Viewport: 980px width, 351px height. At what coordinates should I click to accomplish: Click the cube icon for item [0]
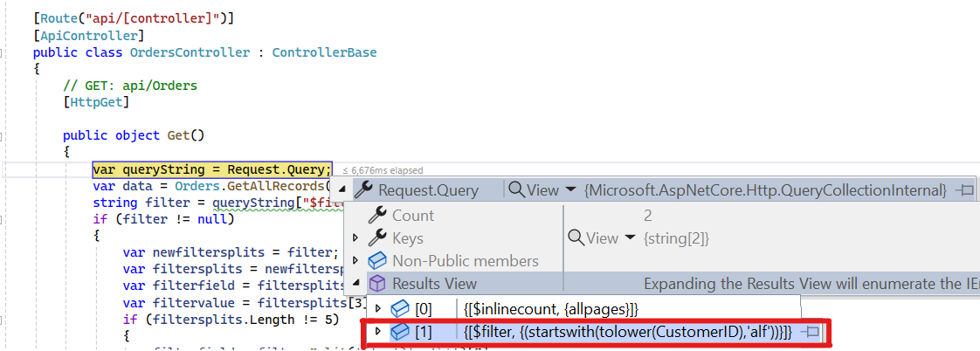[x=399, y=307]
